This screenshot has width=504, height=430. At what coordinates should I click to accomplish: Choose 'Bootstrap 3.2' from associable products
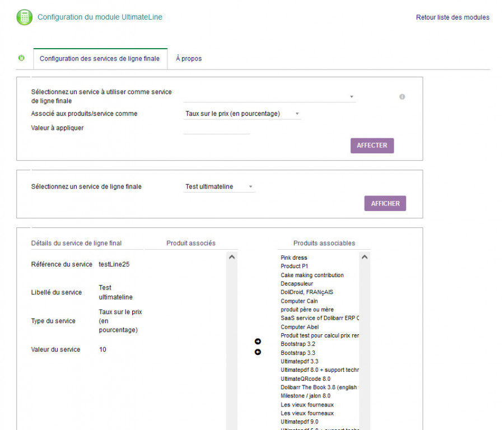click(298, 344)
